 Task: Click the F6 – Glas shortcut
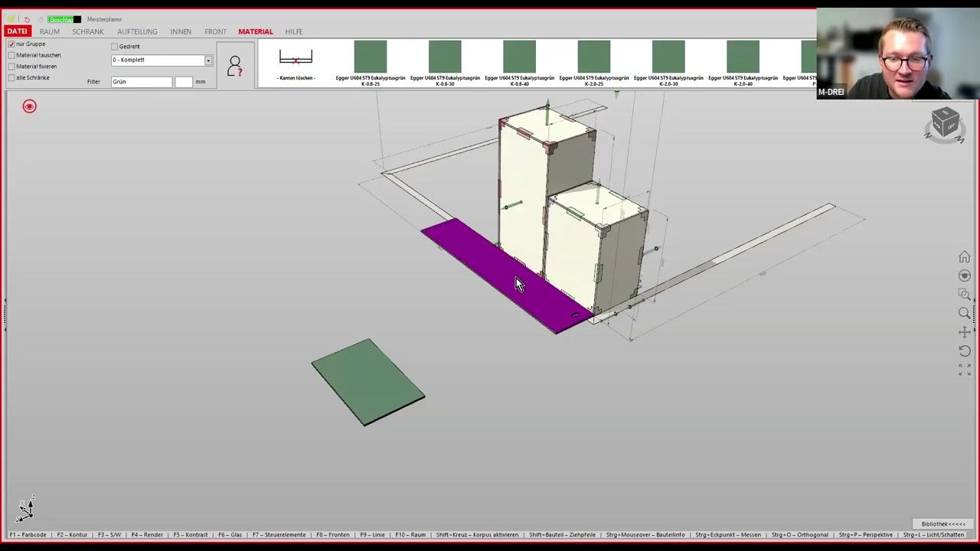point(230,535)
